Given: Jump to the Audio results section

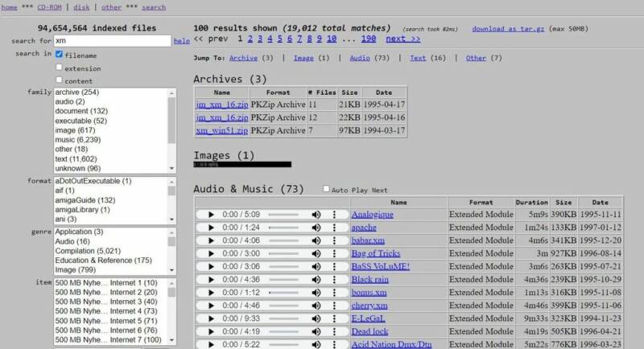Looking at the screenshot, I should 360,58.
